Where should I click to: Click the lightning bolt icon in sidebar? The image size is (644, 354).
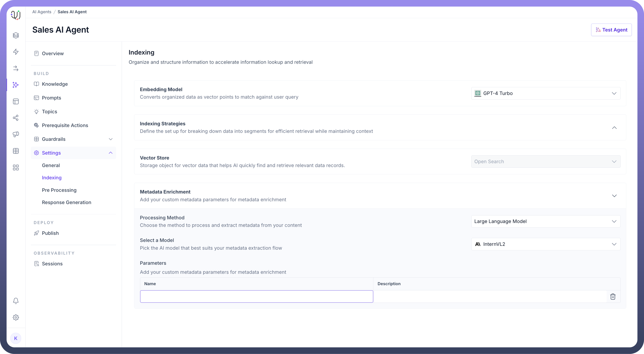pos(16,52)
